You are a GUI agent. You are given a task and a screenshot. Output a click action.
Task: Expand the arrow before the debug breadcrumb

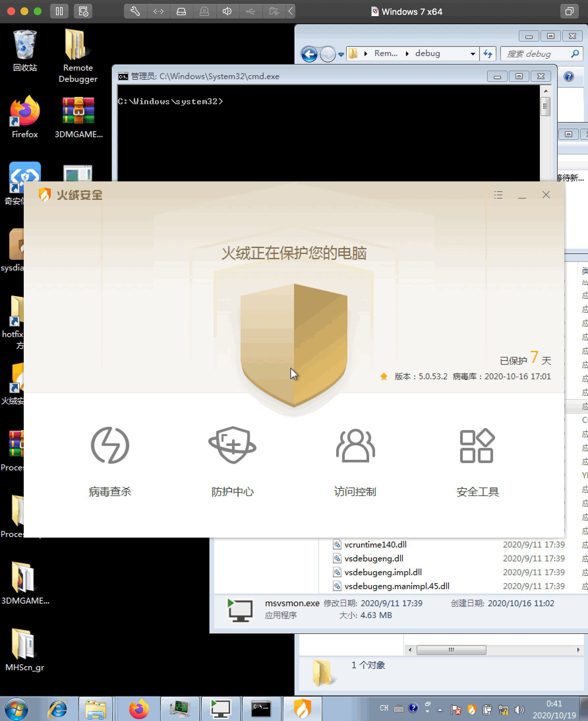point(407,53)
